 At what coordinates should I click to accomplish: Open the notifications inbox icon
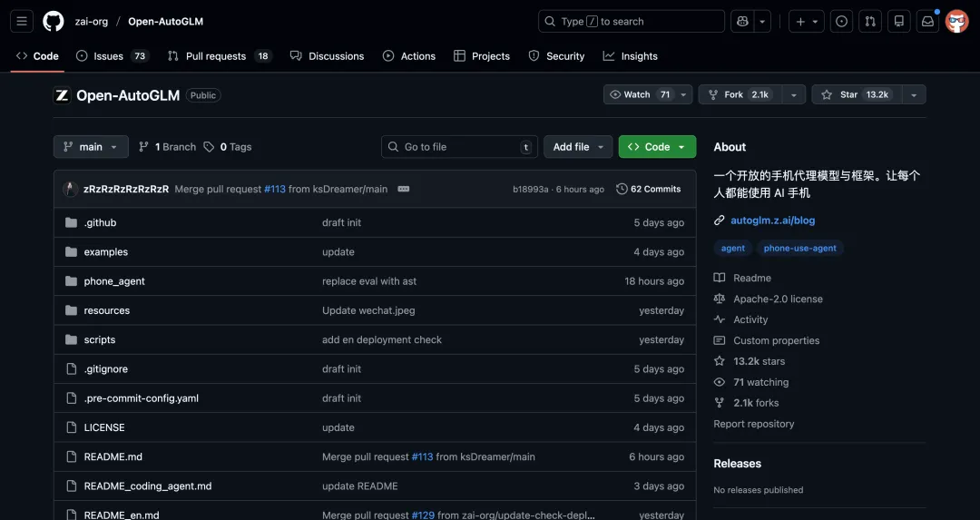927,21
